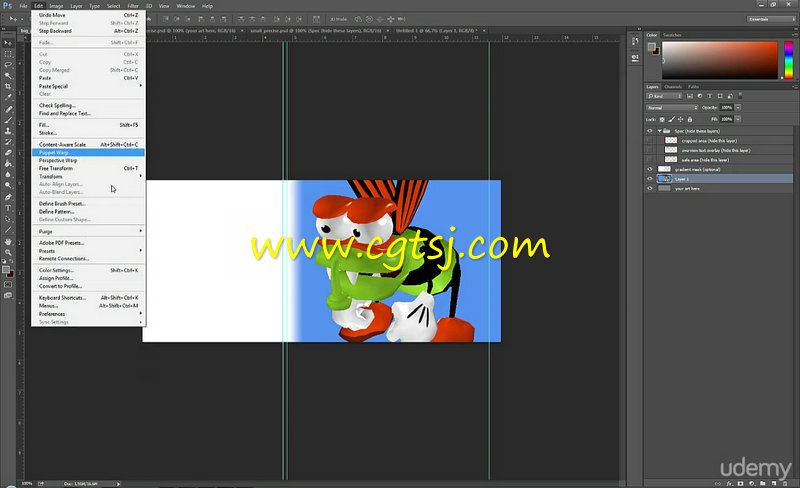Select the Lasso tool

pos(8,65)
